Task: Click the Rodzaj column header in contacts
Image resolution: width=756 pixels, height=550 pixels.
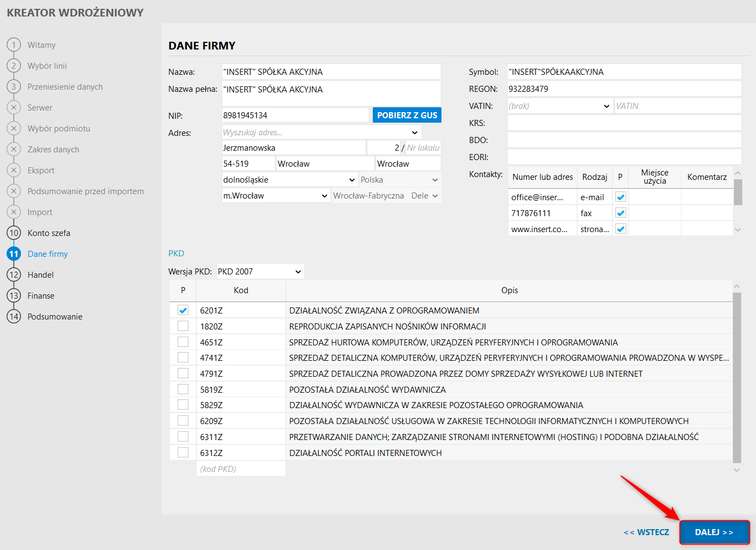Action: point(595,177)
